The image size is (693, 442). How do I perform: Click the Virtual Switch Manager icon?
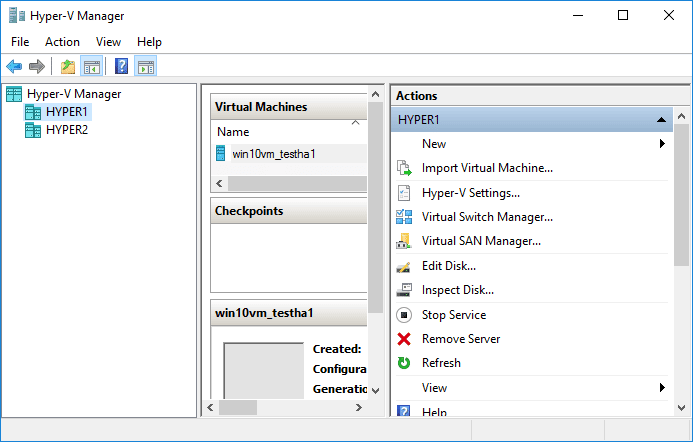pos(404,217)
